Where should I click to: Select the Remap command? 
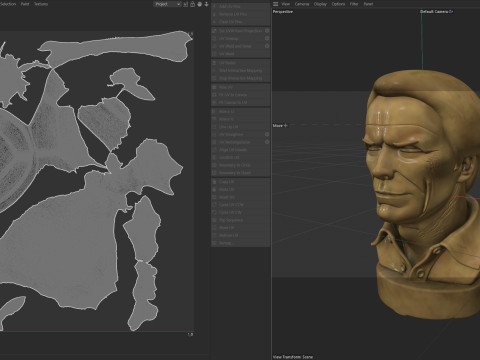tap(241, 243)
